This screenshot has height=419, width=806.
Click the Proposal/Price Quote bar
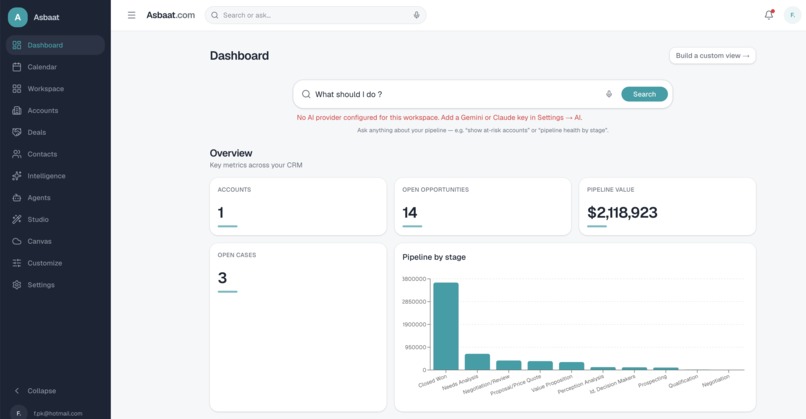click(540, 366)
